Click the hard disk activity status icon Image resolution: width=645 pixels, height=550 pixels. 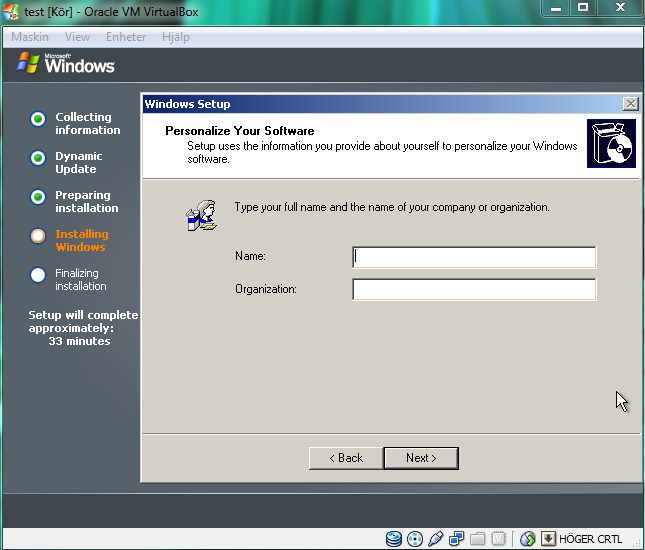pos(394,538)
